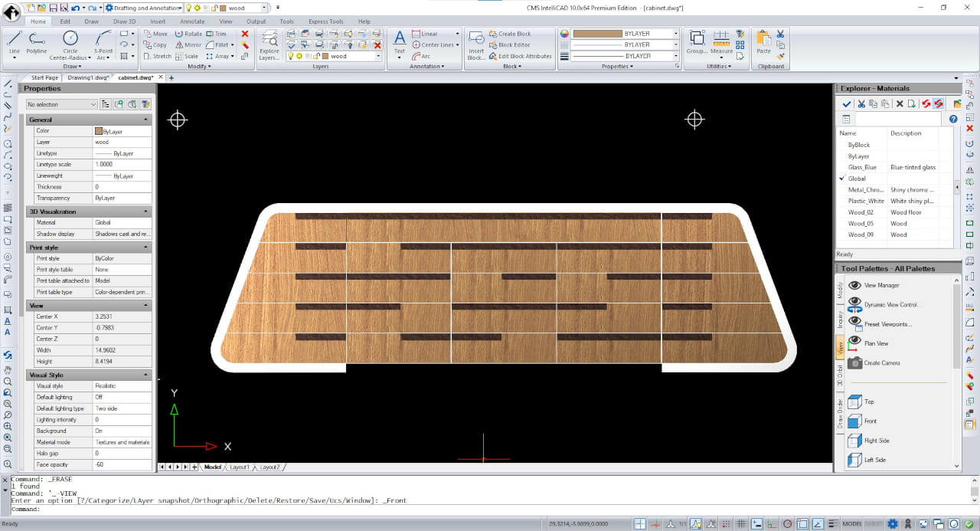Select the Rotate tool
The height and width of the screenshot is (531, 980).
click(188, 34)
